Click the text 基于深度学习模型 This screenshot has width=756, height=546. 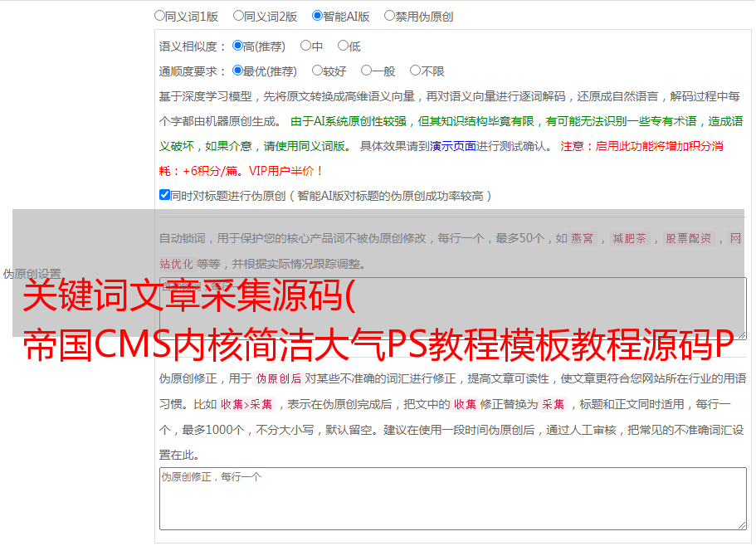click(206, 96)
